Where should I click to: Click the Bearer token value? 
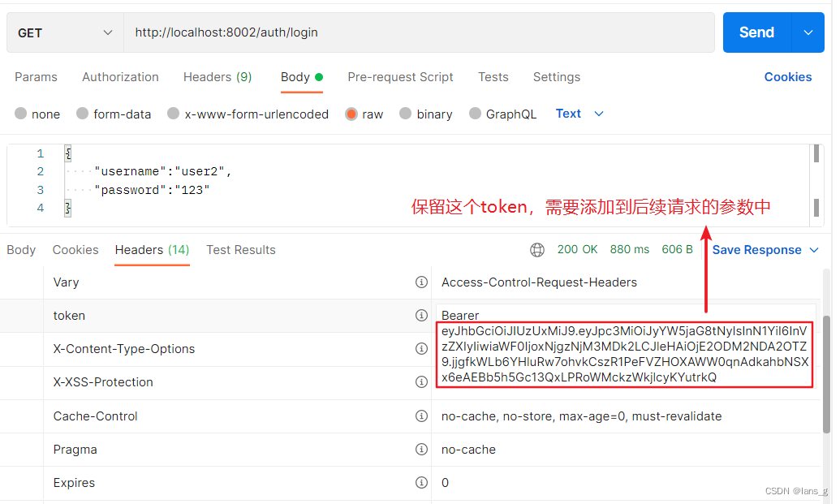click(x=625, y=347)
